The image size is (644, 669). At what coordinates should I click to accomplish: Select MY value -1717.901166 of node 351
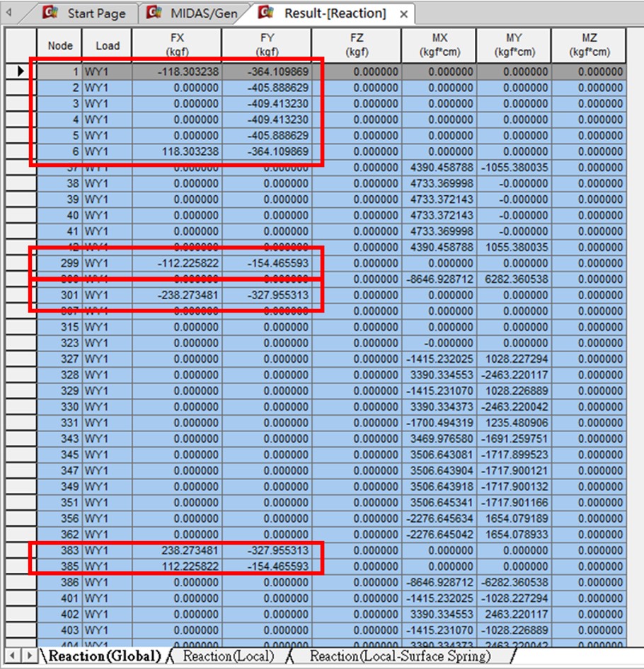point(514,503)
